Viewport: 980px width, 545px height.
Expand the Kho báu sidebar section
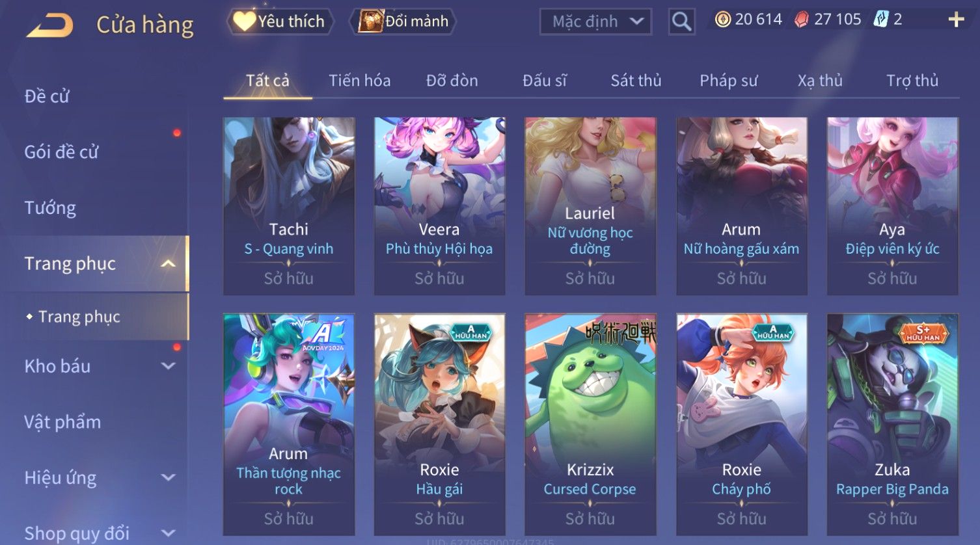[168, 366]
